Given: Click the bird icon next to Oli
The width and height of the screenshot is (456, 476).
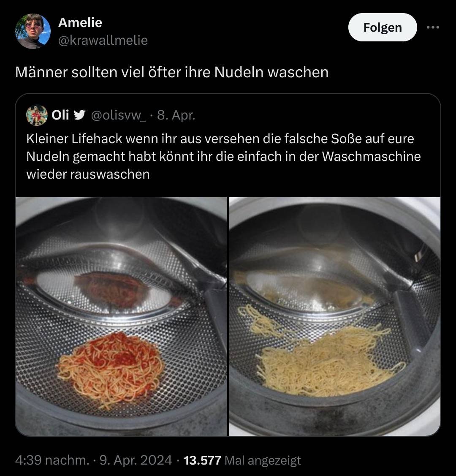Looking at the screenshot, I should tap(79, 115).
